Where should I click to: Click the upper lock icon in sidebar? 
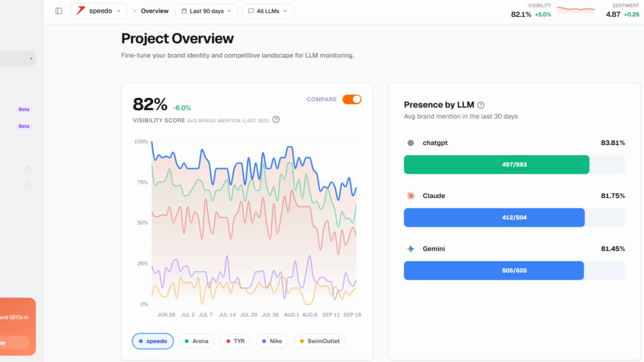point(28,168)
